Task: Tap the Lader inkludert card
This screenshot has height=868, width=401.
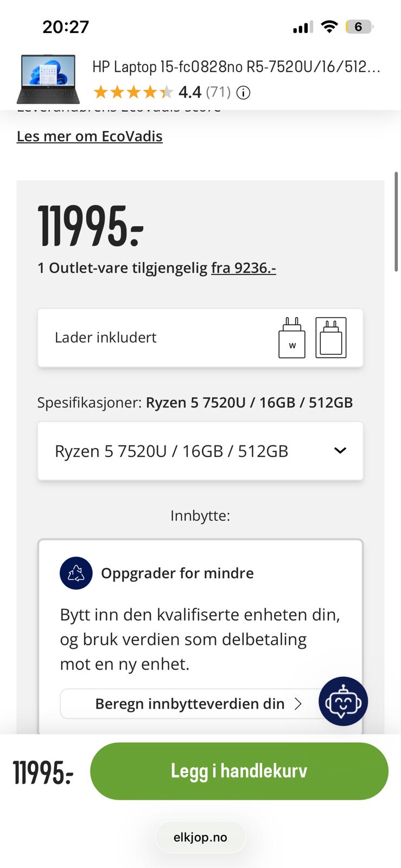Action: click(x=200, y=338)
